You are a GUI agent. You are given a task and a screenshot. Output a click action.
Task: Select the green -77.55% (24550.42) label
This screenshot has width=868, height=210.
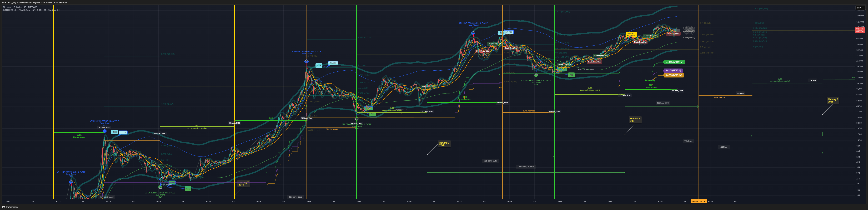tap(674, 62)
